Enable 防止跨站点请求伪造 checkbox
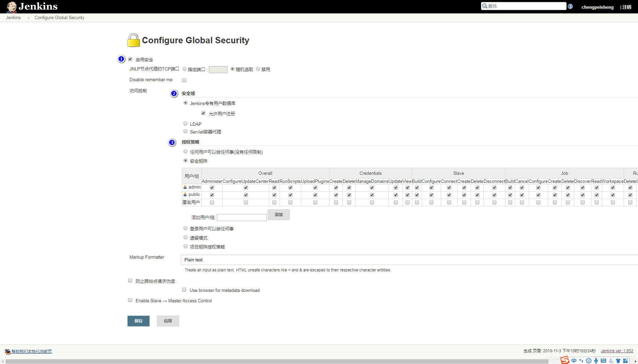 130,280
